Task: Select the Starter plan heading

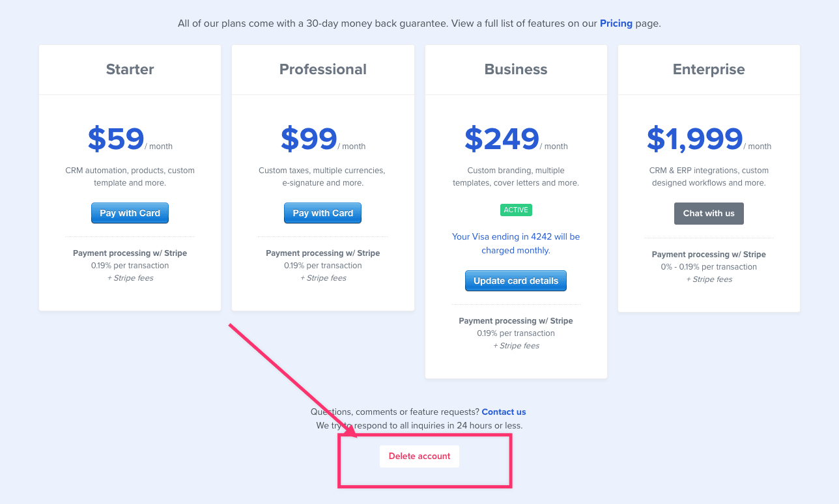Action: point(130,70)
